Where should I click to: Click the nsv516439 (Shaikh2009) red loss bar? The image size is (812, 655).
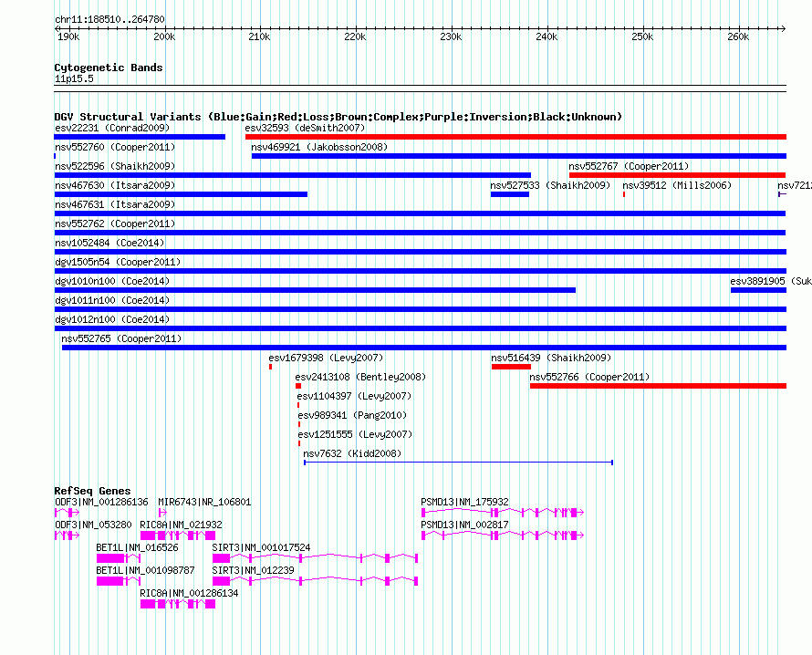[x=511, y=367]
